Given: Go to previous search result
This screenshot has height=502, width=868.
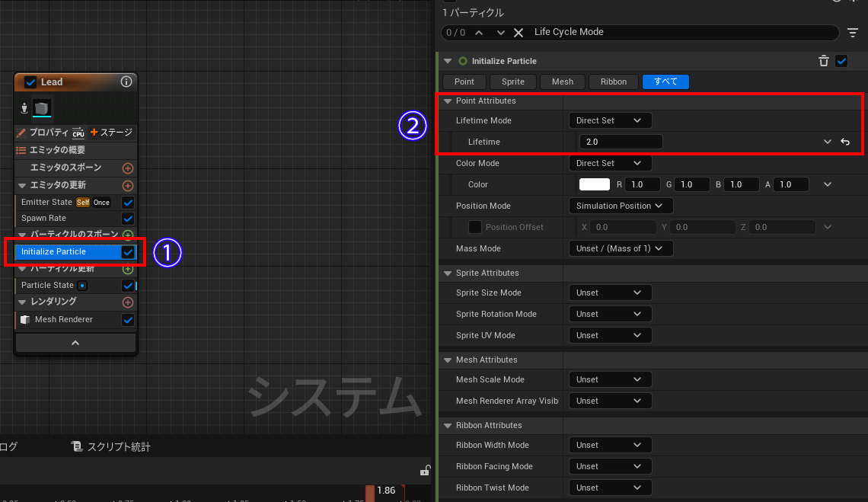Looking at the screenshot, I should pos(479,33).
